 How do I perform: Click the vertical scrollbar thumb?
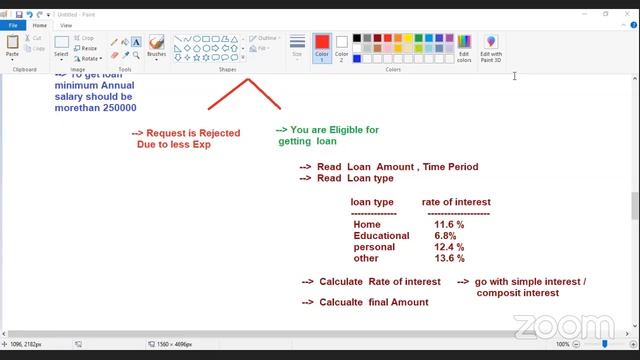pyautogui.click(x=635, y=206)
